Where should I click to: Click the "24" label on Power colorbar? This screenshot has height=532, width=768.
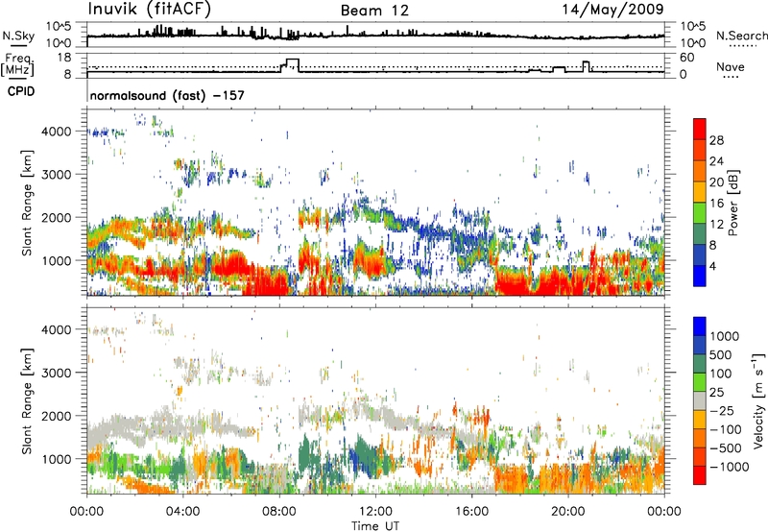pyautogui.click(x=716, y=161)
